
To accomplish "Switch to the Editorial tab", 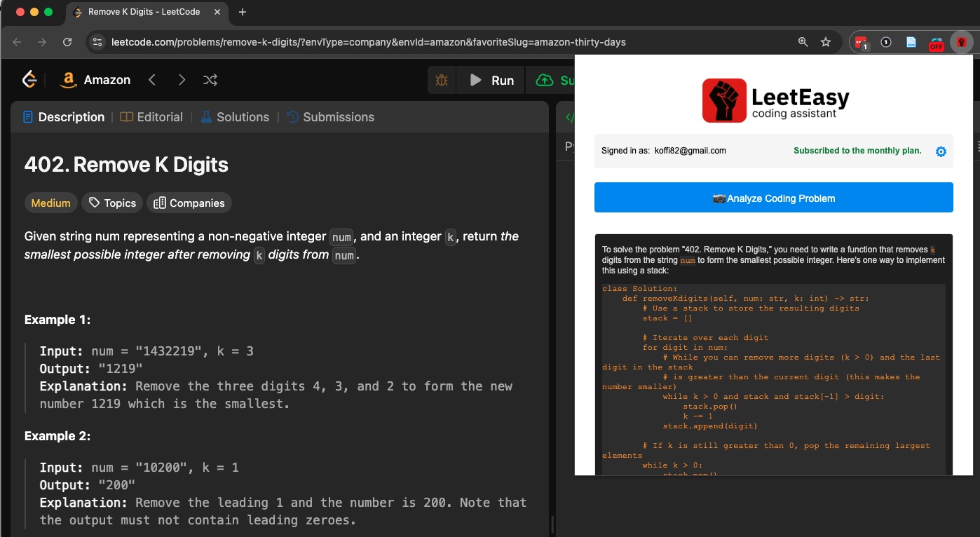I will tap(151, 117).
